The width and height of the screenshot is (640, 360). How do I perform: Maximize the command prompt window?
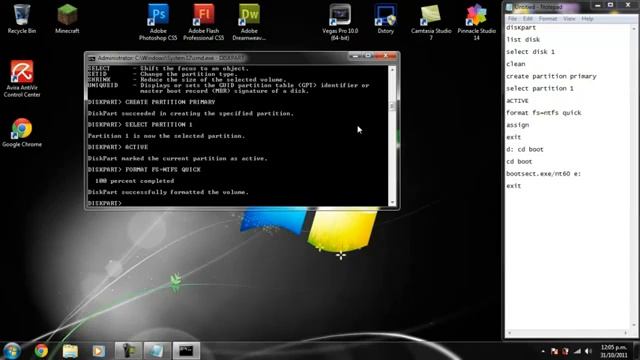pyautogui.click(x=368, y=56)
